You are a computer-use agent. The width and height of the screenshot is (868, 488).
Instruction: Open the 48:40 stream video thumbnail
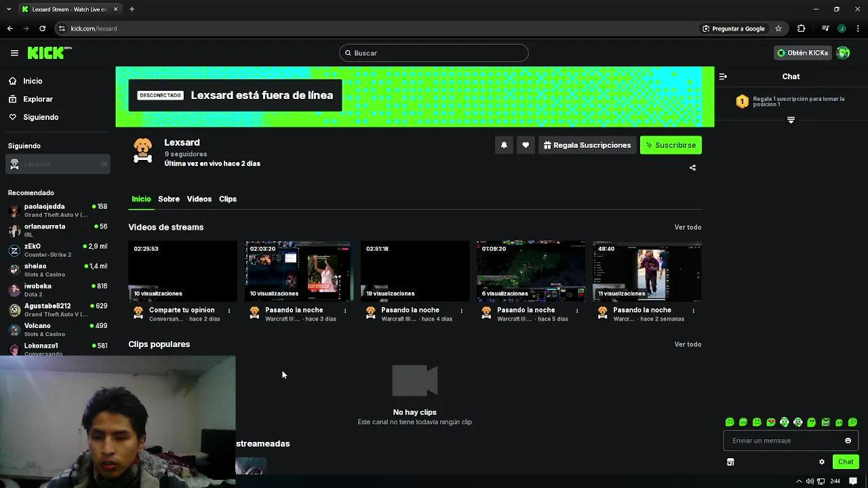click(x=647, y=271)
